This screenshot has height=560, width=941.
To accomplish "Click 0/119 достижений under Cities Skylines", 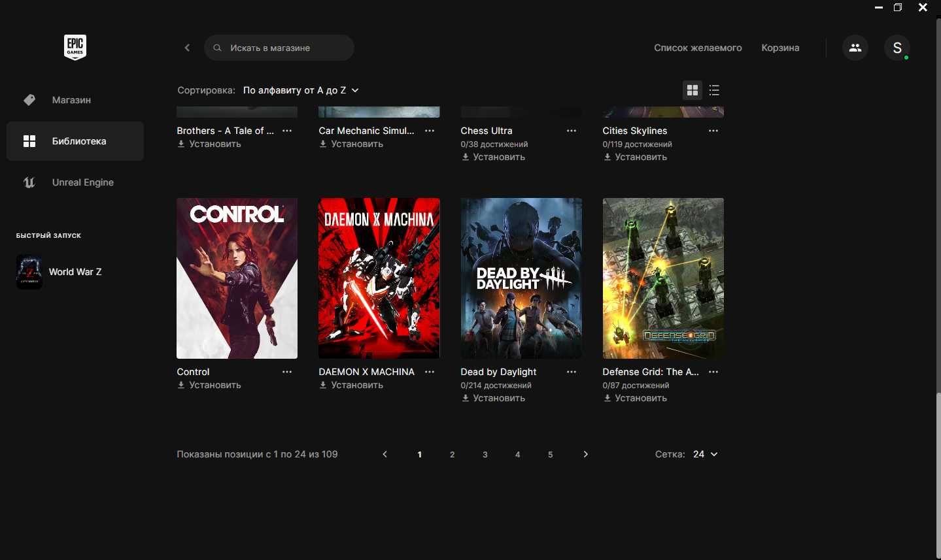I will (x=637, y=144).
